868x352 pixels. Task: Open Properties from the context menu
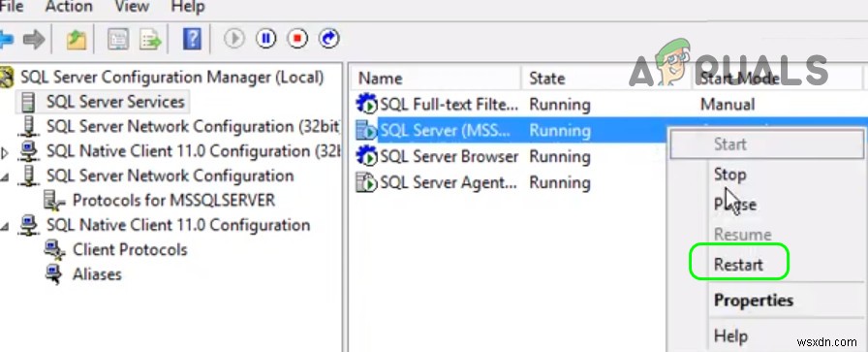[767, 301]
